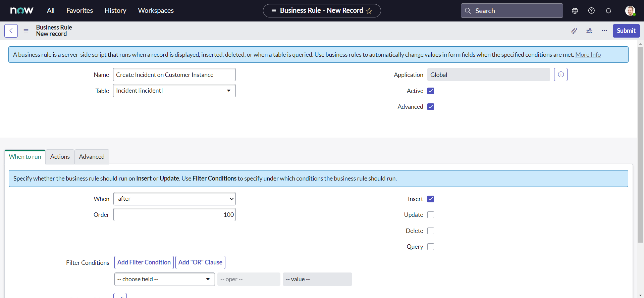Click the Order input field with 100
The width and height of the screenshot is (644, 298).
(174, 214)
